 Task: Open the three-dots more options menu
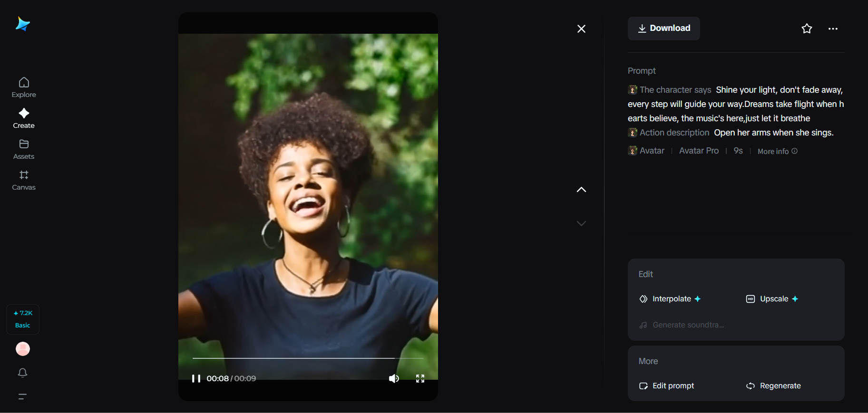[833, 29]
